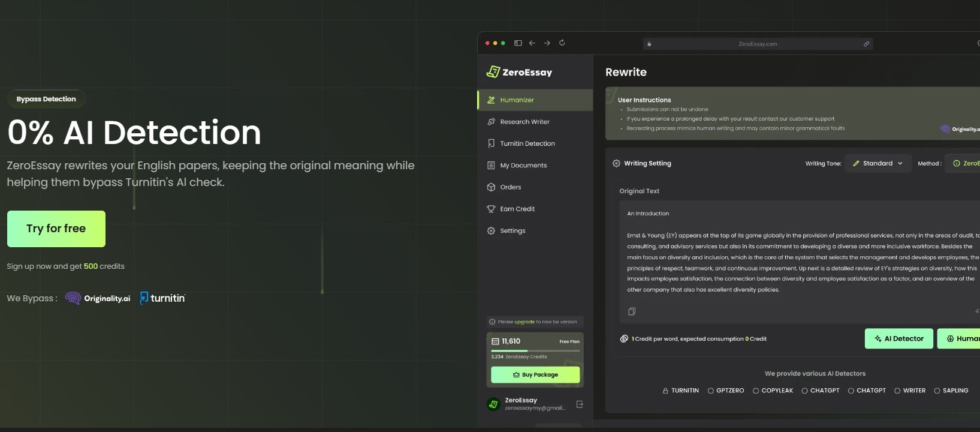The height and width of the screenshot is (432, 980).
Task: Toggle the browser sidebar panel icon
Action: tap(518, 43)
